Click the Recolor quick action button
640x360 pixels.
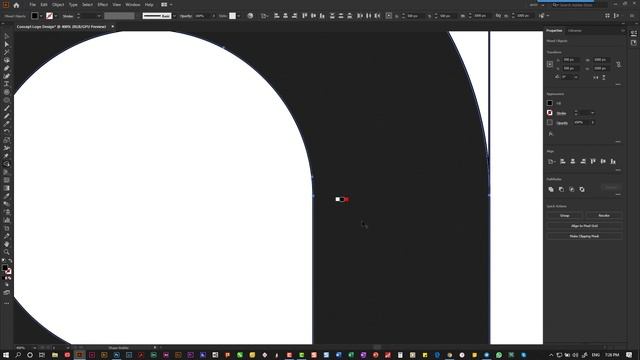[x=604, y=216]
